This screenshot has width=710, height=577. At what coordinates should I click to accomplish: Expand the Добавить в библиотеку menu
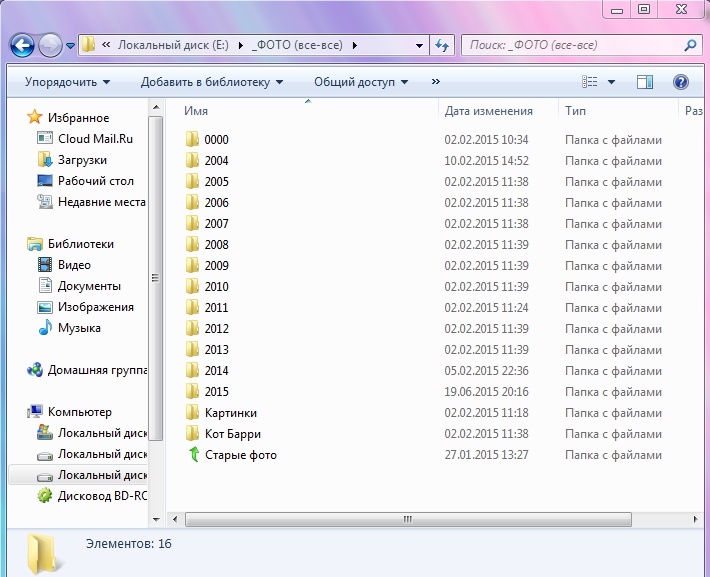click(211, 82)
